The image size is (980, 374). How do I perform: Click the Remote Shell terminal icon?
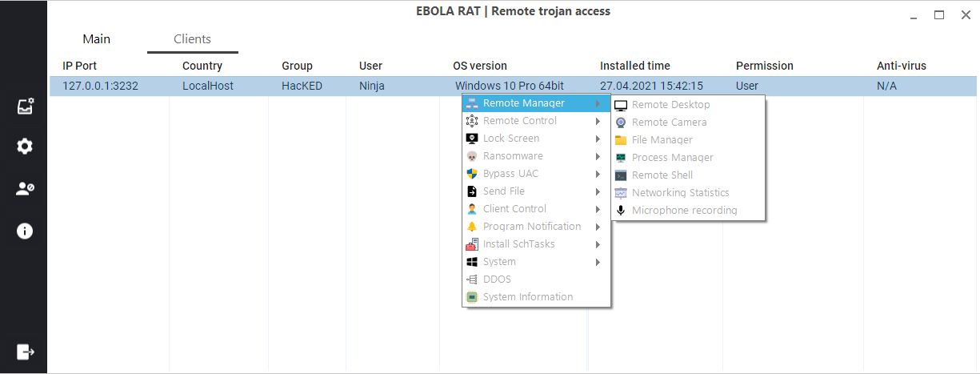pos(621,175)
